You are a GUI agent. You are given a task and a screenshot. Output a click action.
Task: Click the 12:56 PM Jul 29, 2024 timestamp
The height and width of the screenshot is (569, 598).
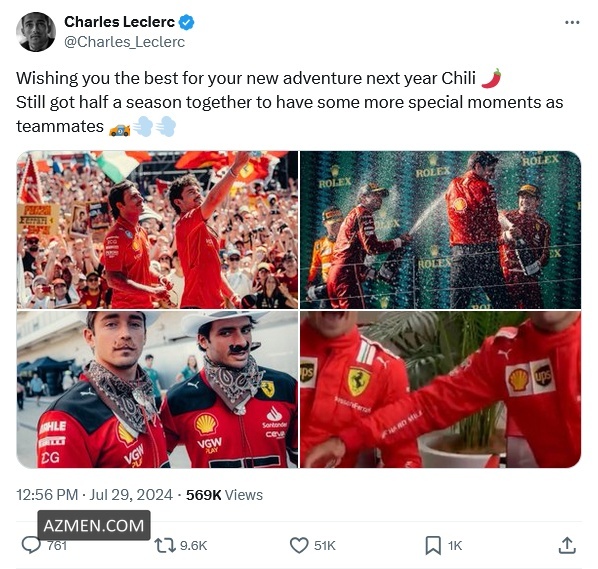(94, 495)
